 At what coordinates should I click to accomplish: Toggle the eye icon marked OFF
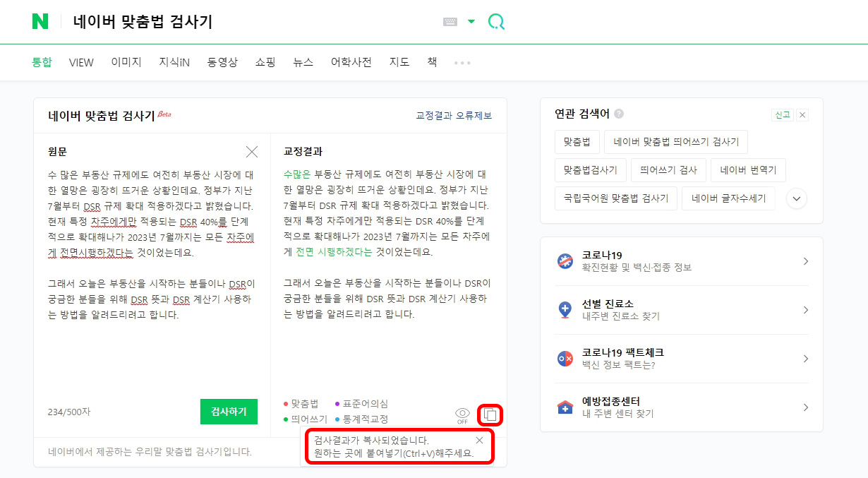coord(462,415)
